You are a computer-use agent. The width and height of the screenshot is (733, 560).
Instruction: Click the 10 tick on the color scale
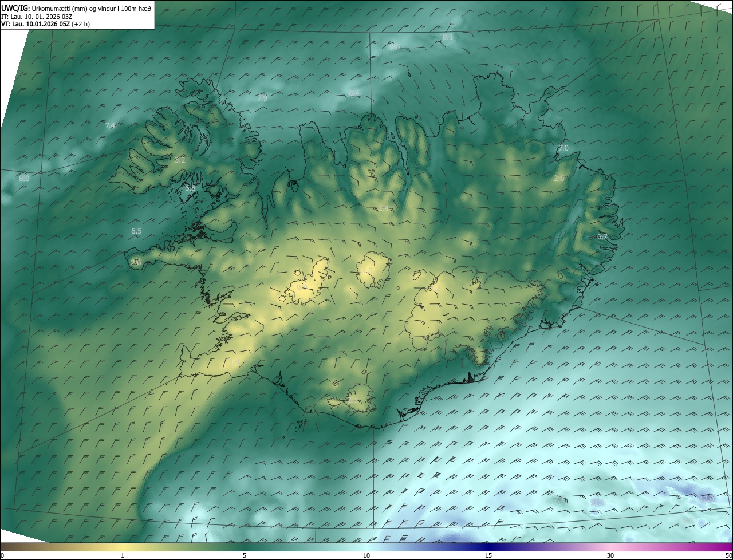[x=366, y=555]
